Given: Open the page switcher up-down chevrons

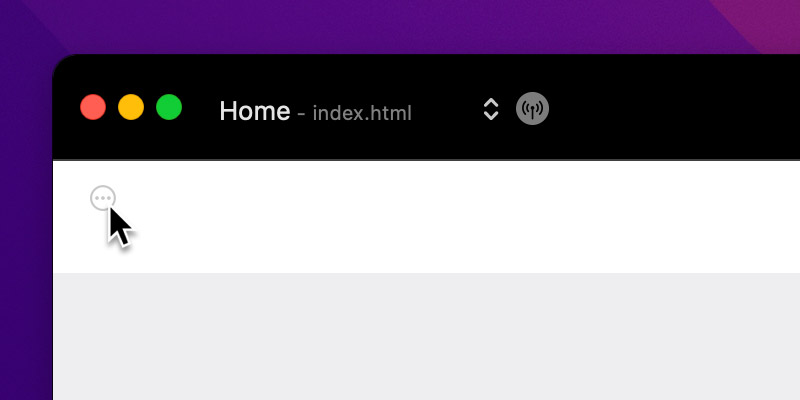Looking at the screenshot, I should (x=490, y=109).
